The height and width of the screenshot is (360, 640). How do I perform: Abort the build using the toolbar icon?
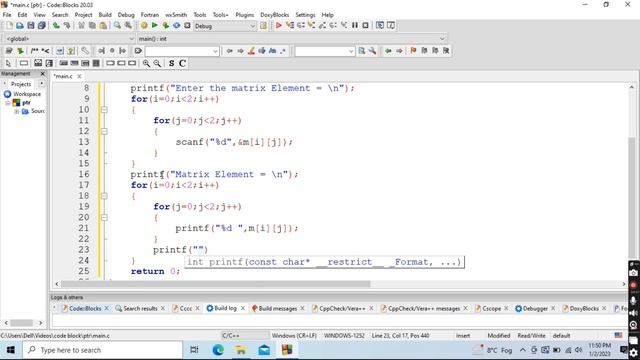(187, 26)
